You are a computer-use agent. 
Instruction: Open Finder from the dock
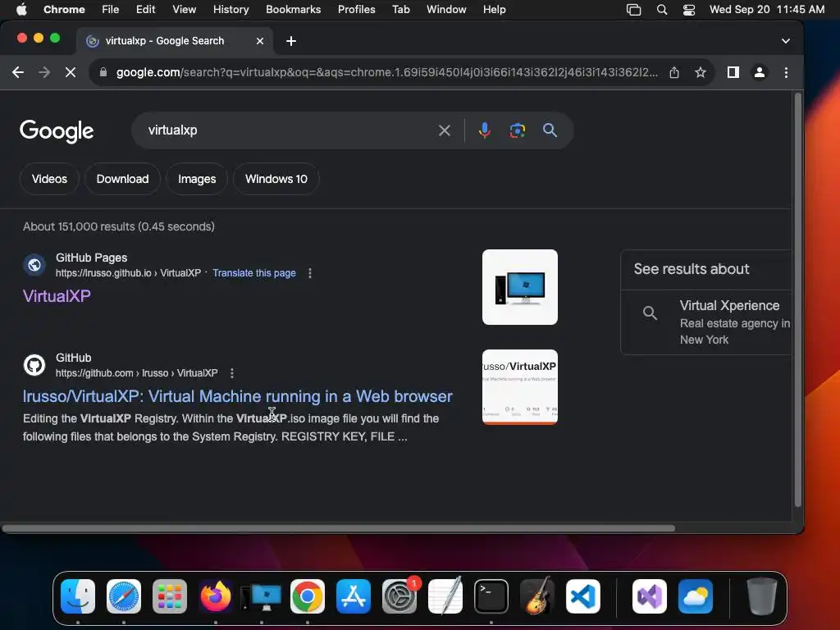tap(78, 596)
